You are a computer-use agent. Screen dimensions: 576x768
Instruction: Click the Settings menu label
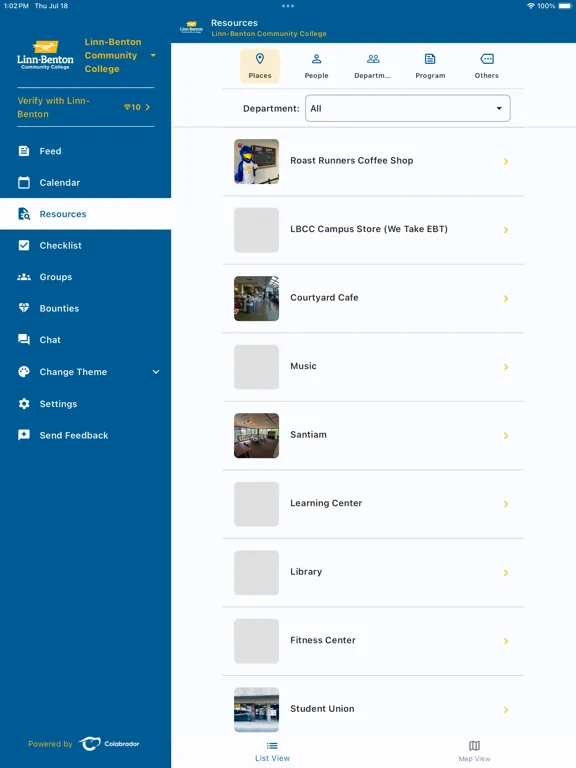coord(58,404)
